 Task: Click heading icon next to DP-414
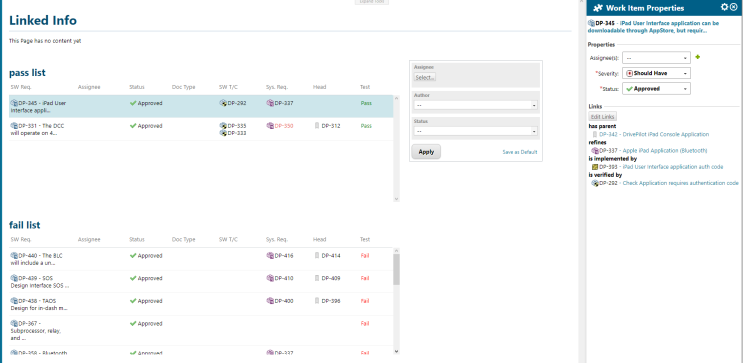(317, 255)
